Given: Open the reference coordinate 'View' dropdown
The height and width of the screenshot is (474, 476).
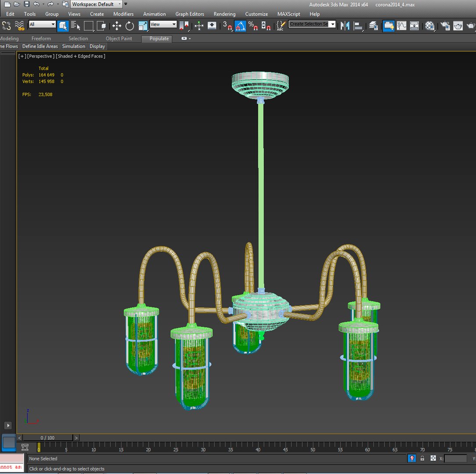Looking at the screenshot, I should 163,24.
